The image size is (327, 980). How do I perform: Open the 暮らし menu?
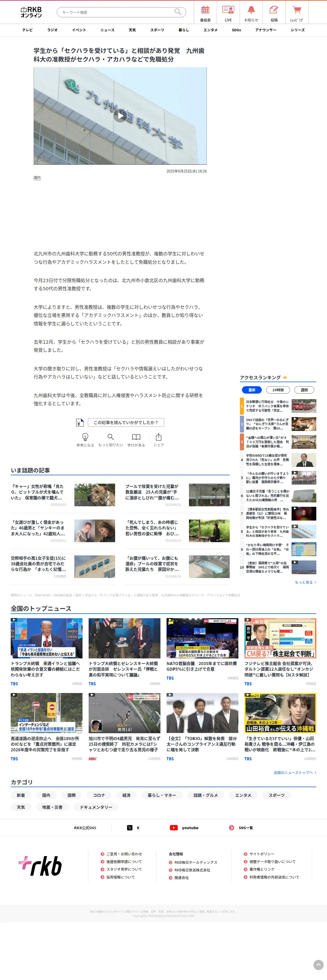tap(183, 30)
